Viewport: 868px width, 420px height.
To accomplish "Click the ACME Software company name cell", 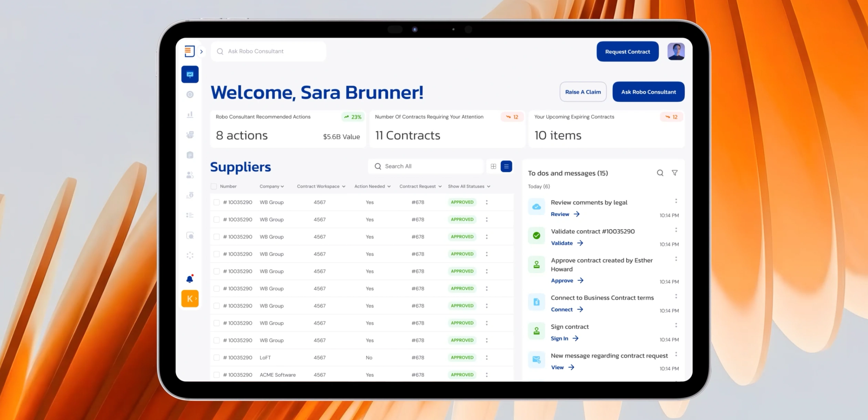I will 278,375.
